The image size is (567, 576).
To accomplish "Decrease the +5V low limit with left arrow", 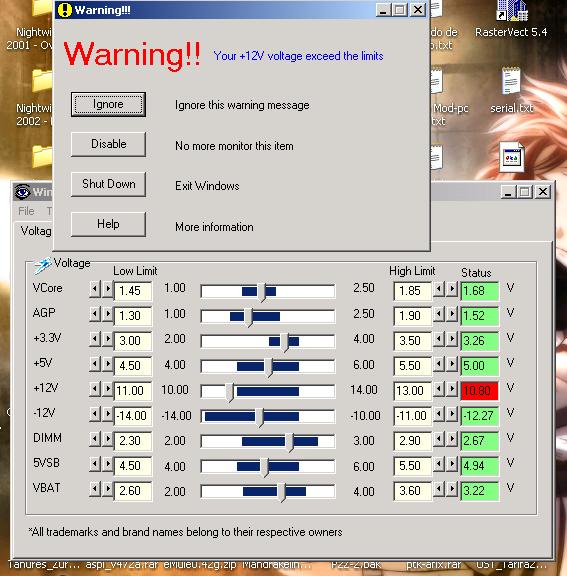I will (95, 364).
